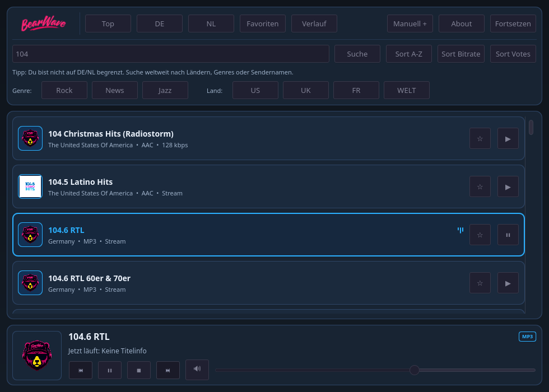
Task: Filter by US country
Action: tap(255, 90)
